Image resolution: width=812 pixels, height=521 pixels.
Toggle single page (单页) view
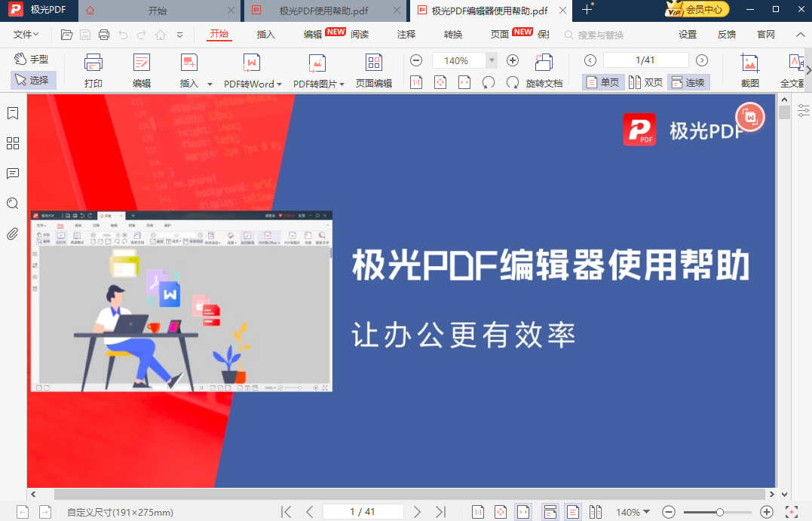pyautogui.click(x=603, y=82)
